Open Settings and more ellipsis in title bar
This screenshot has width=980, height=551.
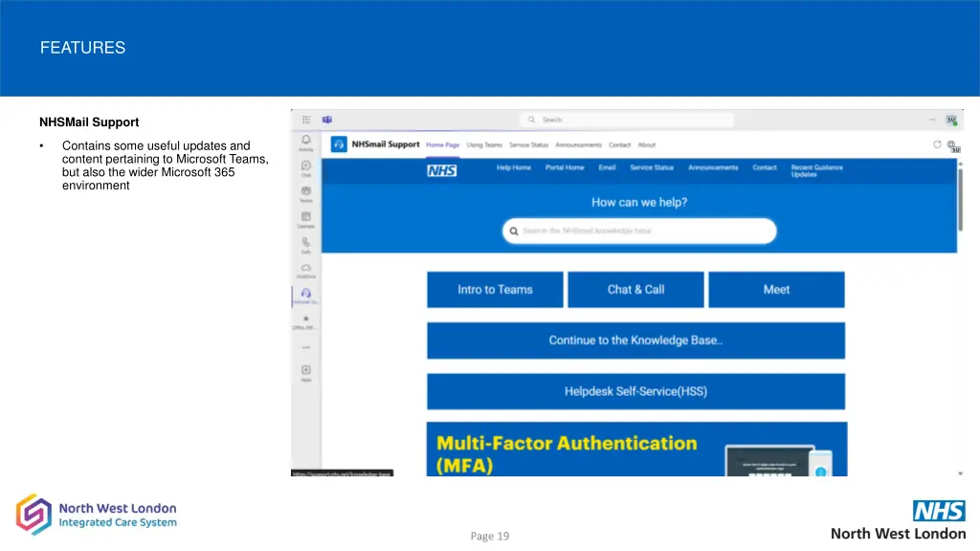932,120
